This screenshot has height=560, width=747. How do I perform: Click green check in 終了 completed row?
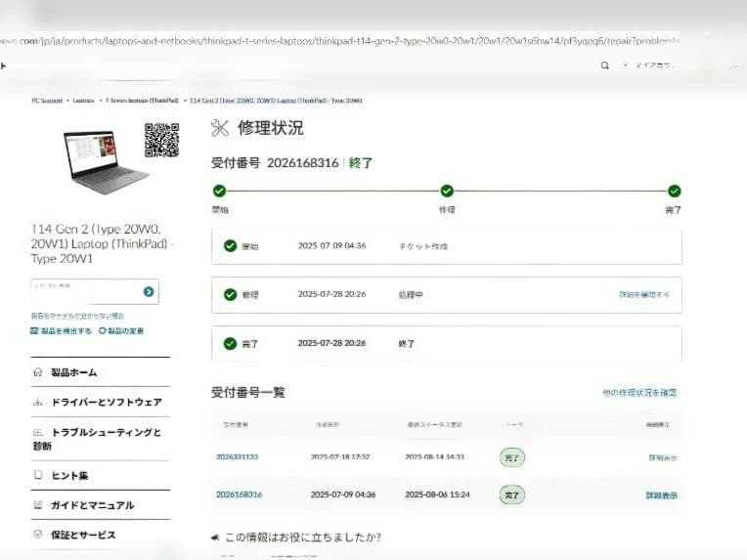point(230,343)
